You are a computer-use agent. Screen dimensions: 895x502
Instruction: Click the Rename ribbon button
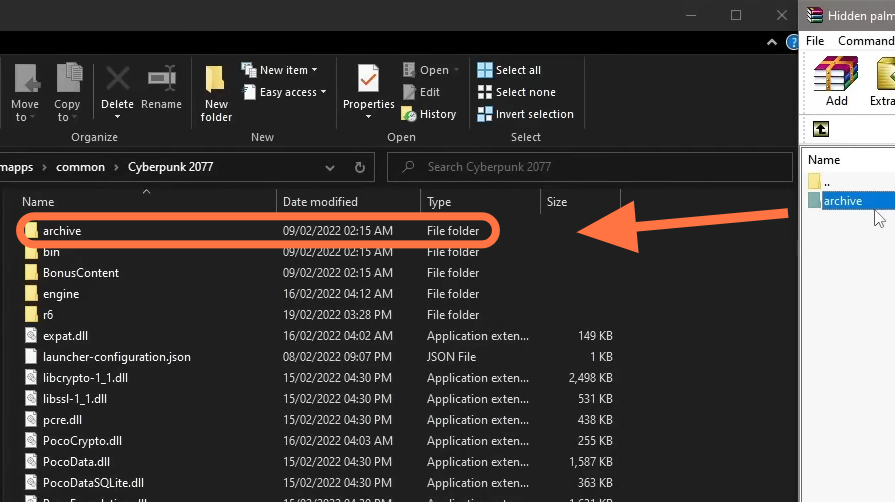(162, 89)
